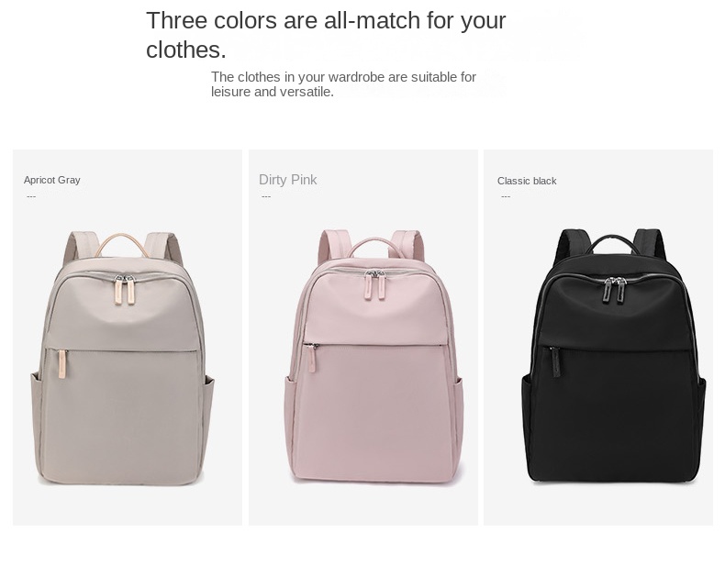The height and width of the screenshot is (588, 725).
Task: Click the dashes under Dirty Pink
Action: [x=266, y=196]
